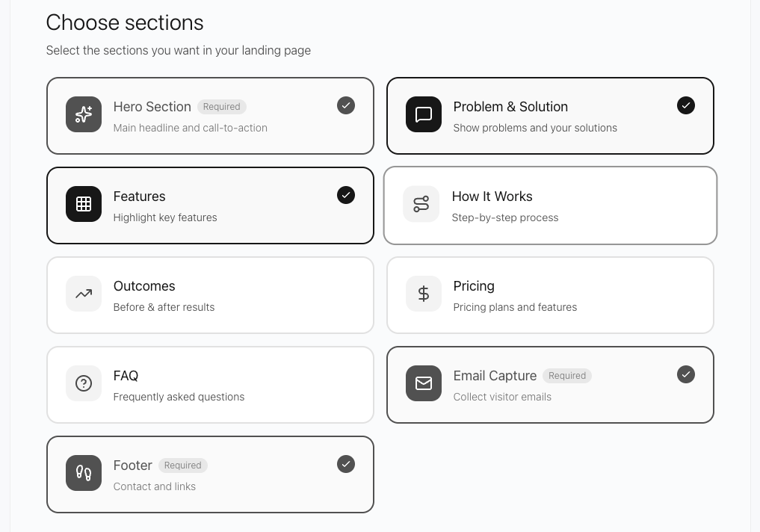Click the Required badge on Hero Section
The image size is (760, 532).
222,106
